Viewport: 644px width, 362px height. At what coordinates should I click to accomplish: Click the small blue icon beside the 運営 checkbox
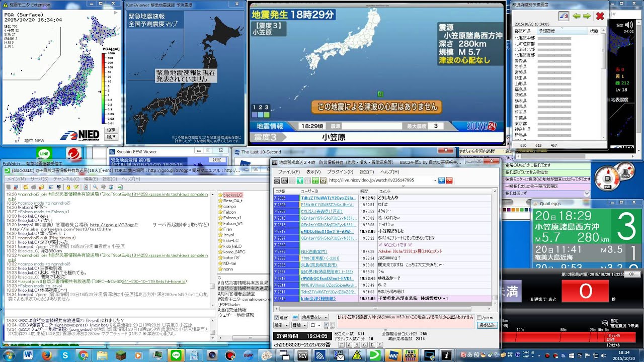click(296, 318)
